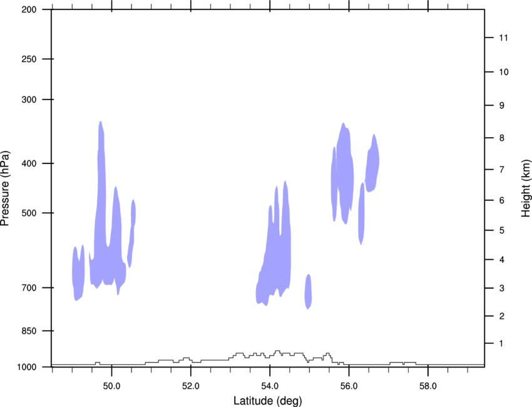Screen dimensions: 532x407
Task: Select the 850 hPa tick label
Action: (x=29, y=331)
